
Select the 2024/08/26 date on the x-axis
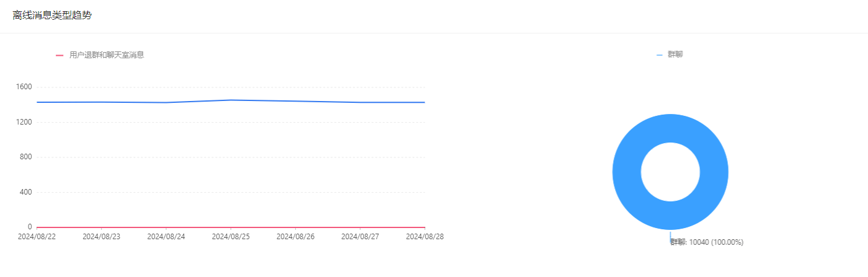295,237
